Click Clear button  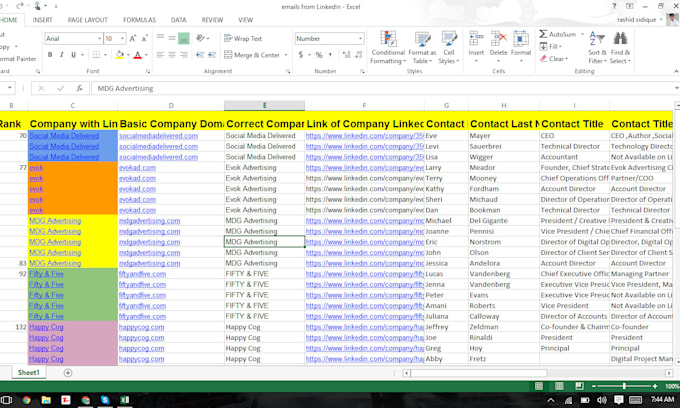click(x=554, y=59)
